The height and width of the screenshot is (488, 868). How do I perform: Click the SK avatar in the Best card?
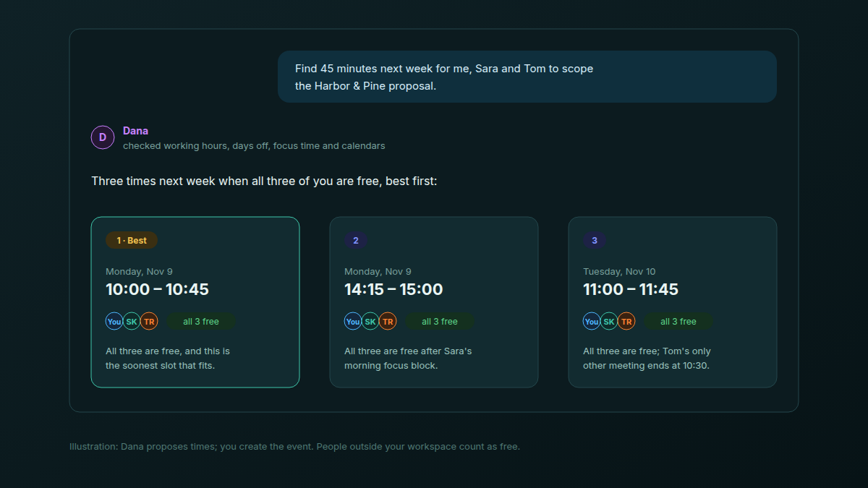[x=132, y=321]
